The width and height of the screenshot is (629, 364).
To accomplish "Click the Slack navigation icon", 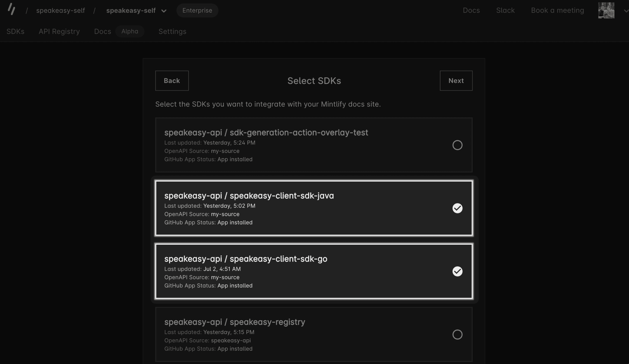I will (x=505, y=10).
